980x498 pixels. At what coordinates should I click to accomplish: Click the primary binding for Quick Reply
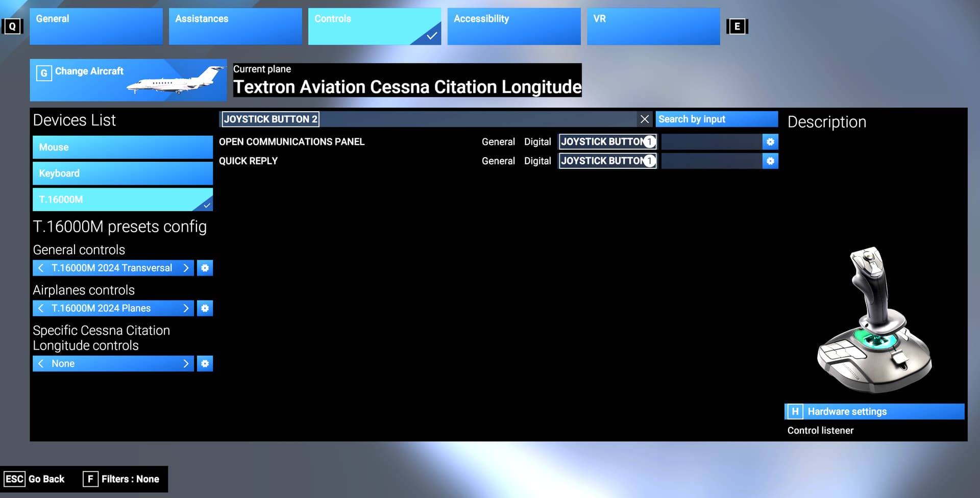[x=607, y=161]
